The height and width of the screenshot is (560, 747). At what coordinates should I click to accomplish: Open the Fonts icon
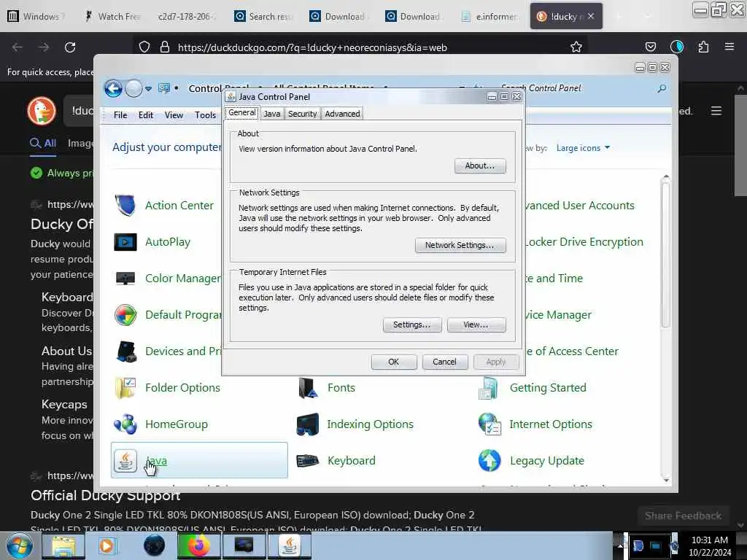pyautogui.click(x=308, y=388)
